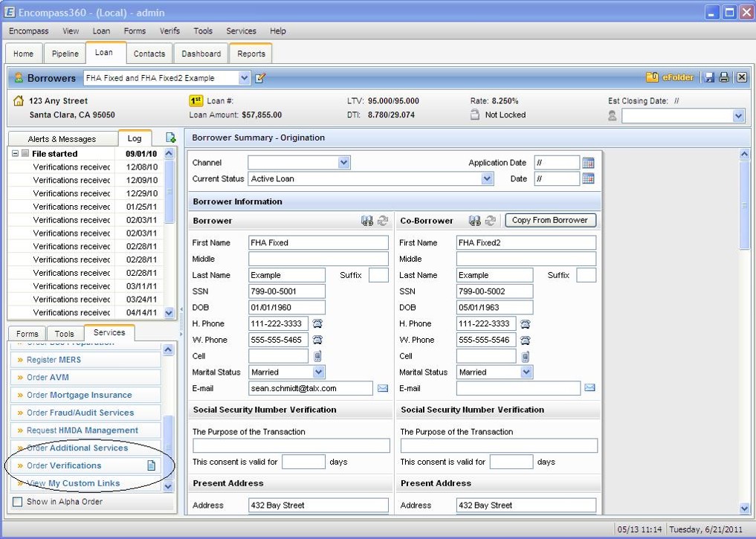
Task: Open the Encompass menu
Action: (x=29, y=31)
